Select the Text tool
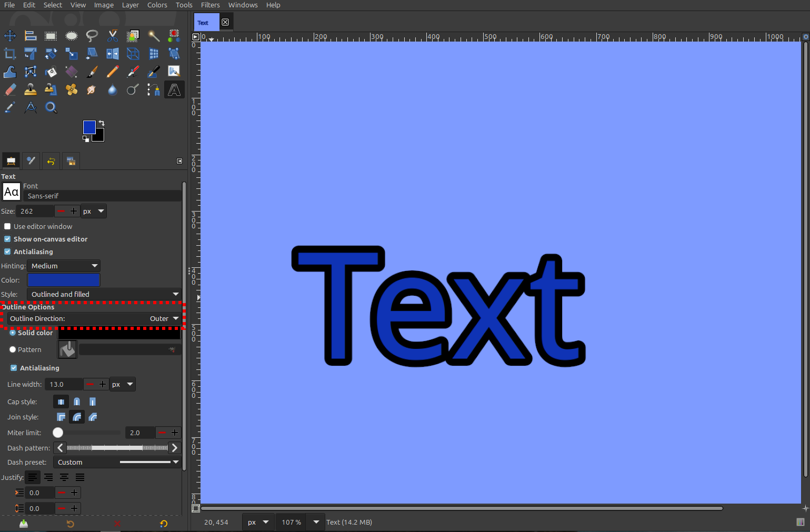The height and width of the screenshot is (532, 810). coord(174,89)
